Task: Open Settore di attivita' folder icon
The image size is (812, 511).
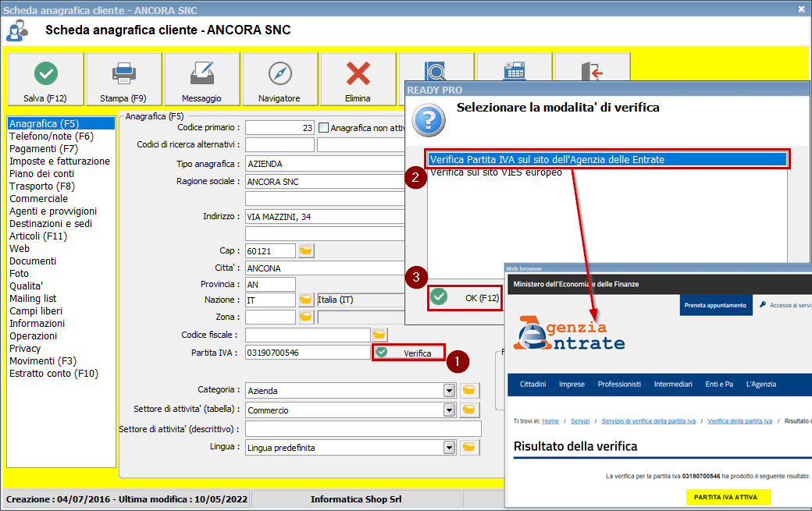Action: 469,410
